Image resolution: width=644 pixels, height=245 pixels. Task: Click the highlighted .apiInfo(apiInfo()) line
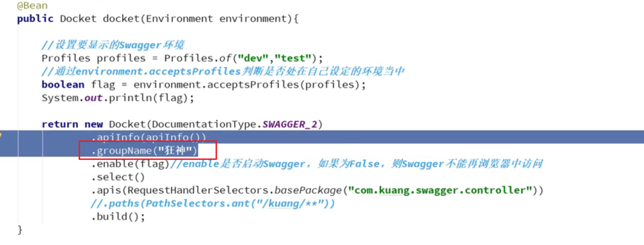tap(149, 137)
